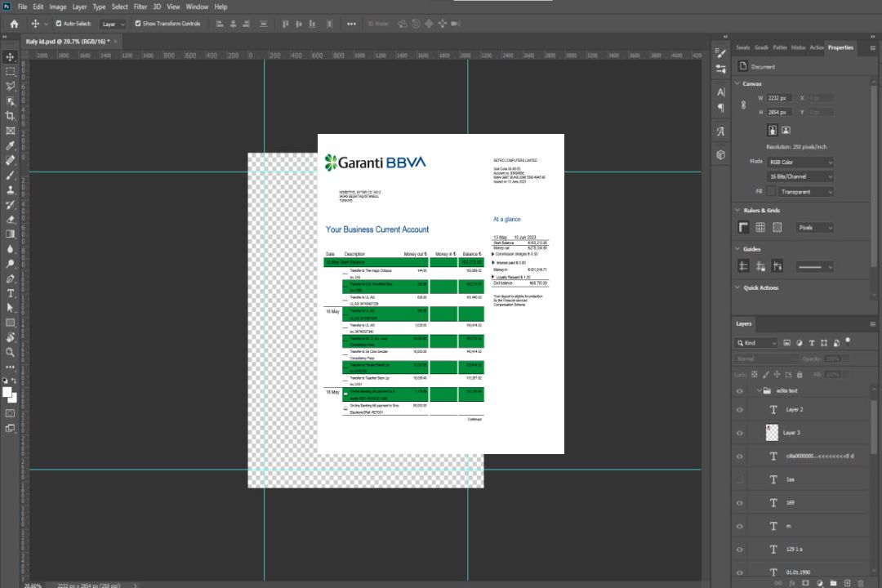The image size is (882, 588).
Task: Open the RGB Color mode dropdown
Action: pos(800,162)
